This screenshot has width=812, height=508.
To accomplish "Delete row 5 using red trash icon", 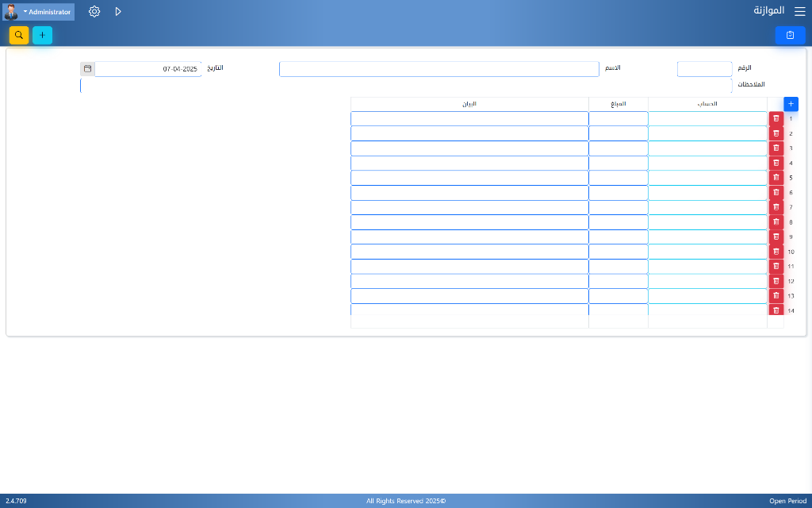I will click(776, 178).
